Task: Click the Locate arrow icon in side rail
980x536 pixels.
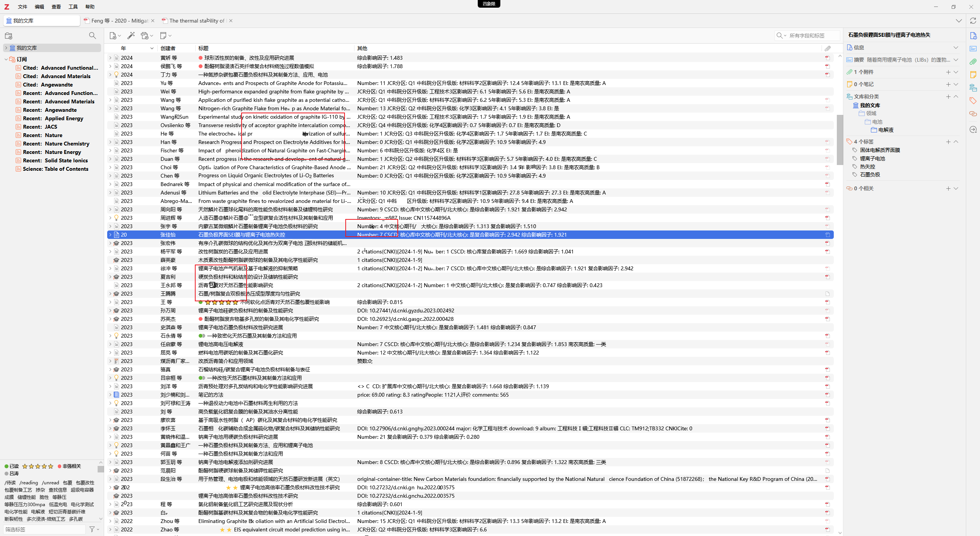Action: pyautogui.click(x=973, y=129)
